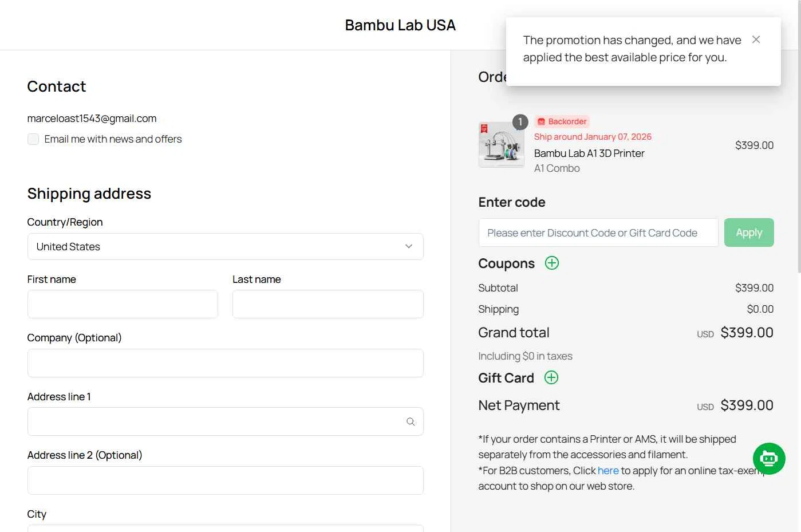
Task: Open the 'here' B2B tax-exempt link
Action: click(x=608, y=471)
